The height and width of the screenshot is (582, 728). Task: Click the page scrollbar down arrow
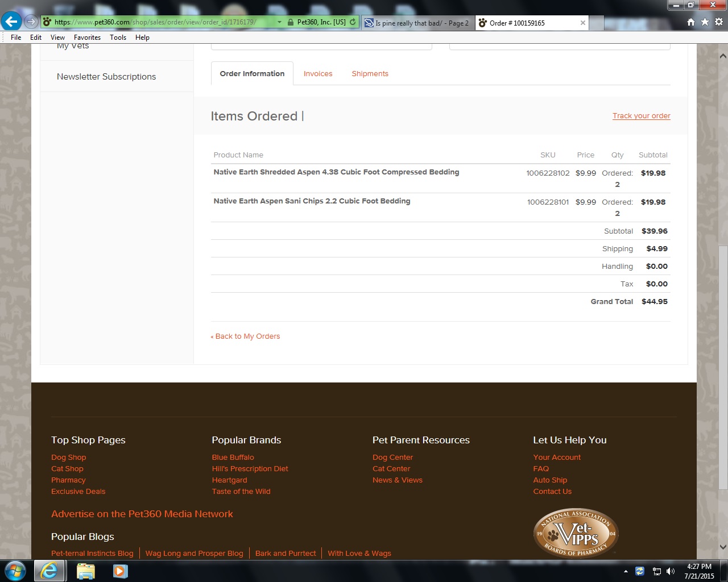click(723, 547)
